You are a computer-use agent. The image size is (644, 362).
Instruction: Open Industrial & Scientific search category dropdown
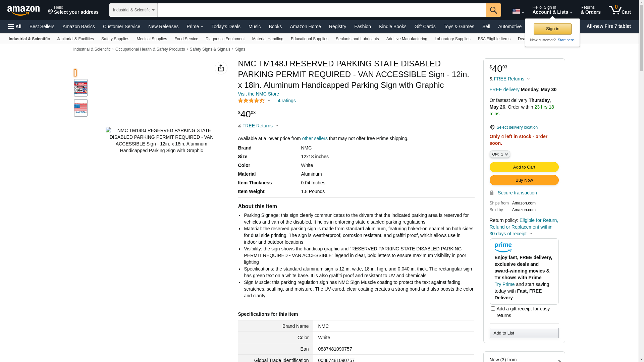[133, 10]
